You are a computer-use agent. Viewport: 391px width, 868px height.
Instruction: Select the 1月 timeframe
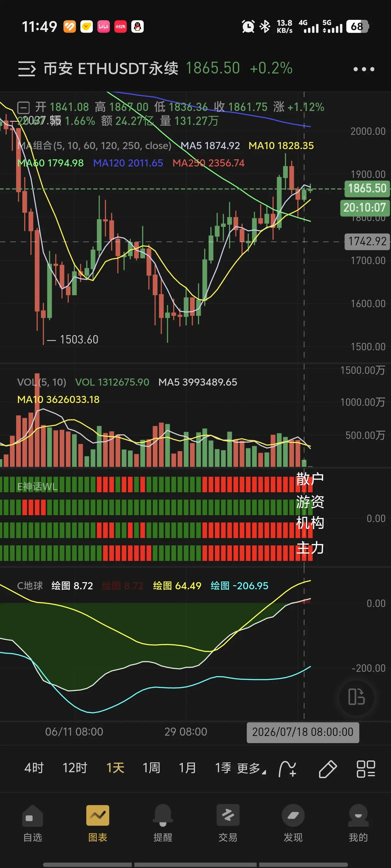[x=187, y=768]
